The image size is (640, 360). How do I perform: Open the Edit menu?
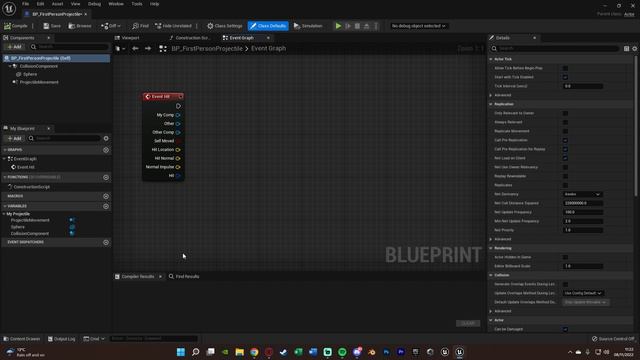click(40, 4)
